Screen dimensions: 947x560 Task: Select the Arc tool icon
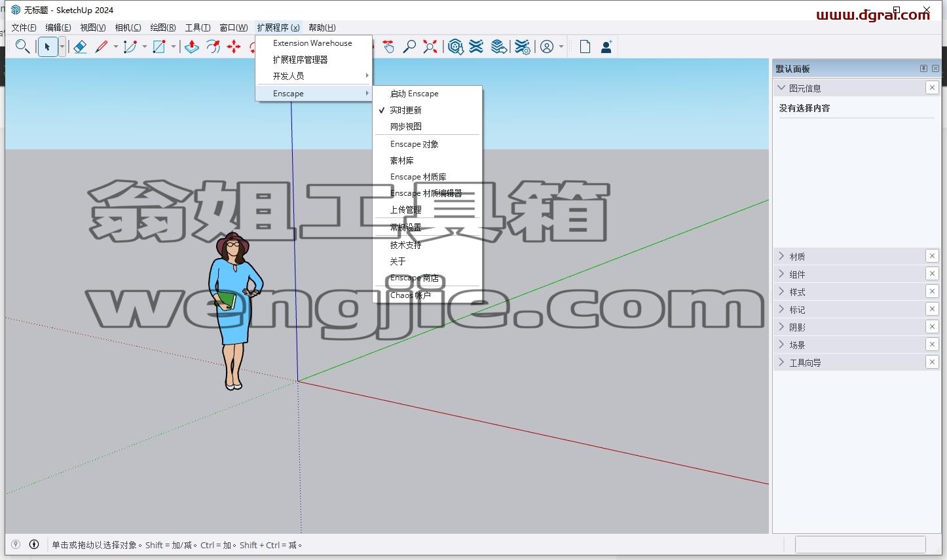click(130, 47)
